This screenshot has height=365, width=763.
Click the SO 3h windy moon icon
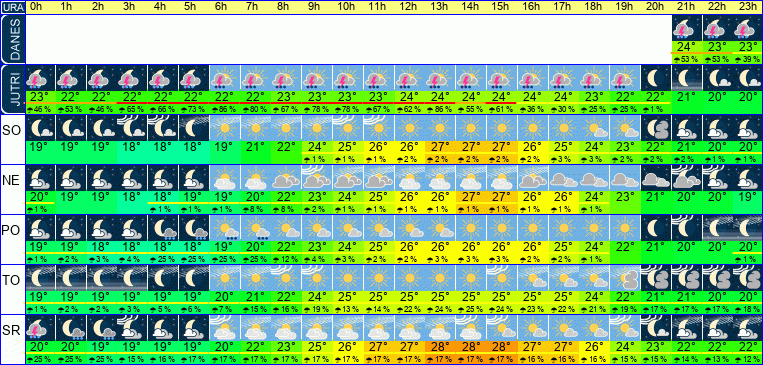[x=132, y=128]
